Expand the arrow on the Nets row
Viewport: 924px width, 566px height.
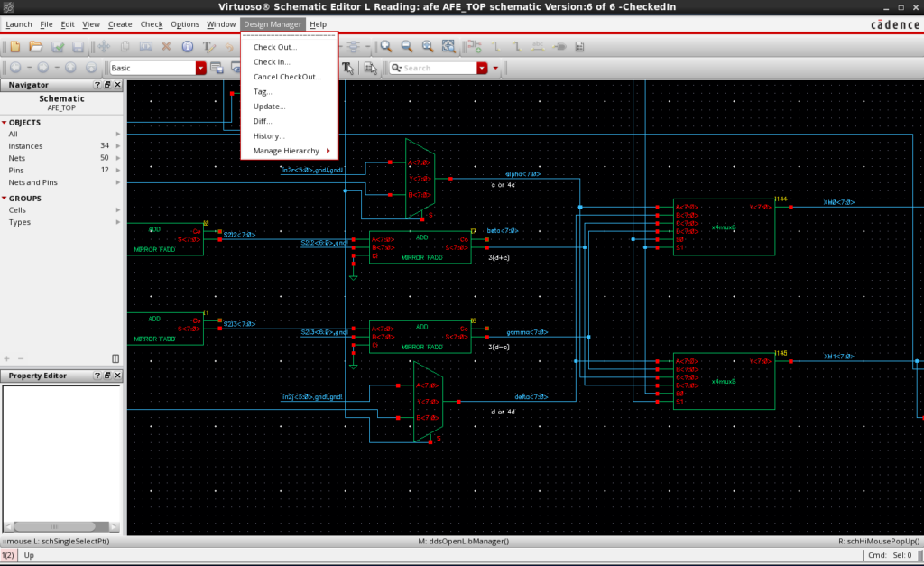[x=118, y=158]
